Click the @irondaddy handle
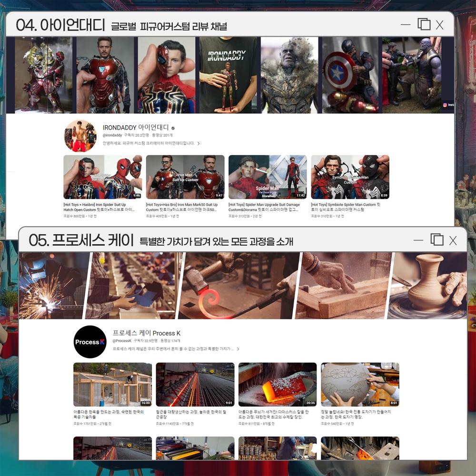The height and width of the screenshot is (476, 476). pyautogui.click(x=112, y=135)
